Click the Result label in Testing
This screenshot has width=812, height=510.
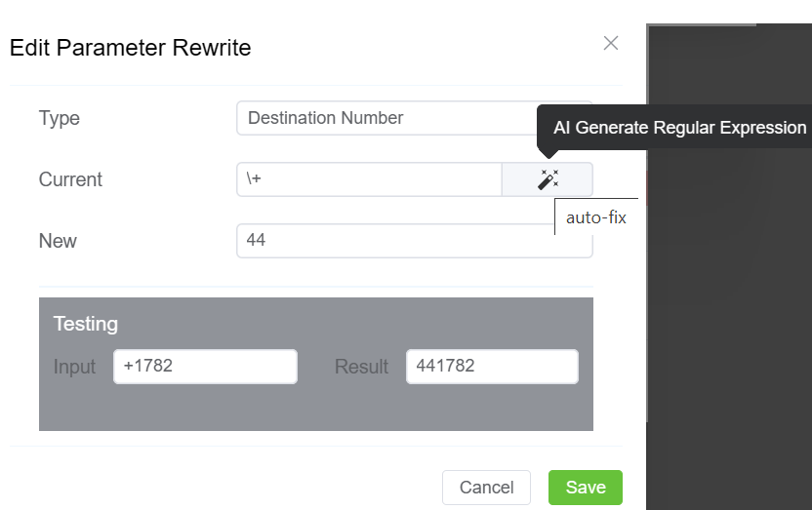pyautogui.click(x=361, y=367)
